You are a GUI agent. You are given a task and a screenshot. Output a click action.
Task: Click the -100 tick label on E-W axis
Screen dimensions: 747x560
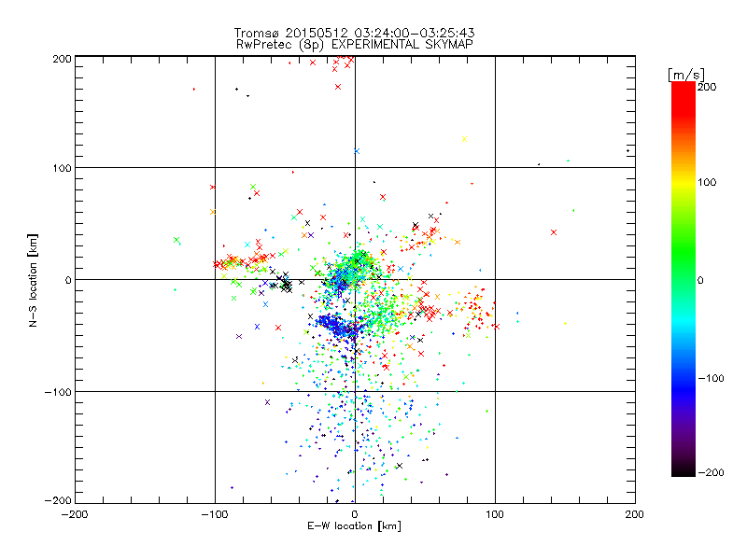tap(215, 514)
